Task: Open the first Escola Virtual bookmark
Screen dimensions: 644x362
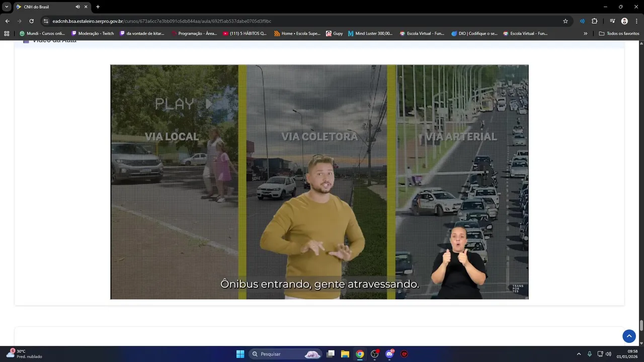Action: click(x=422, y=33)
